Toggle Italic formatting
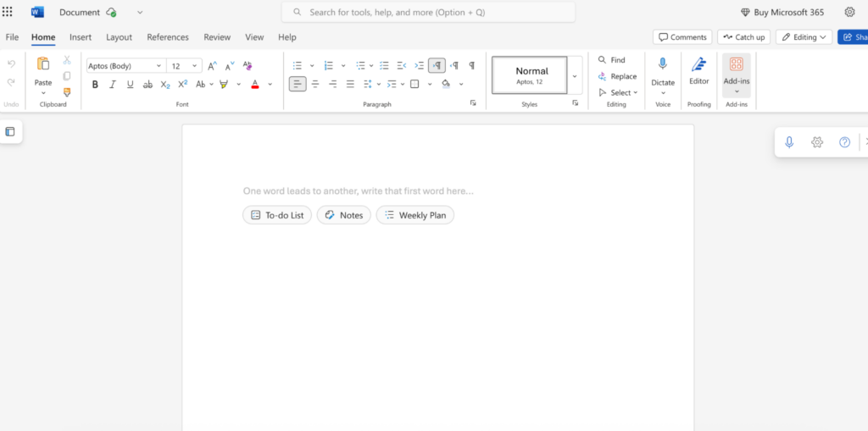 (x=113, y=84)
